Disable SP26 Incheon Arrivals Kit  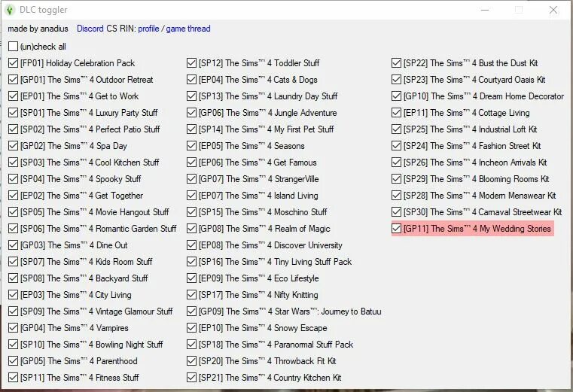(x=397, y=163)
